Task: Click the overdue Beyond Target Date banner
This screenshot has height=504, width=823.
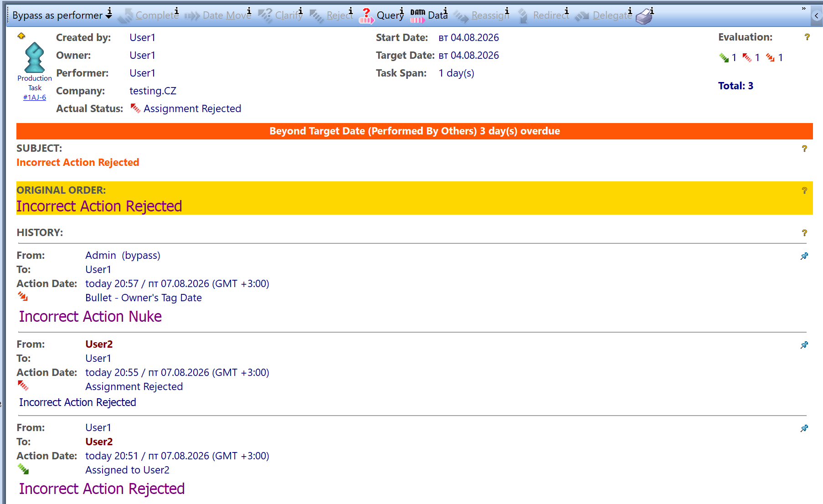Action: pyautogui.click(x=414, y=131)
